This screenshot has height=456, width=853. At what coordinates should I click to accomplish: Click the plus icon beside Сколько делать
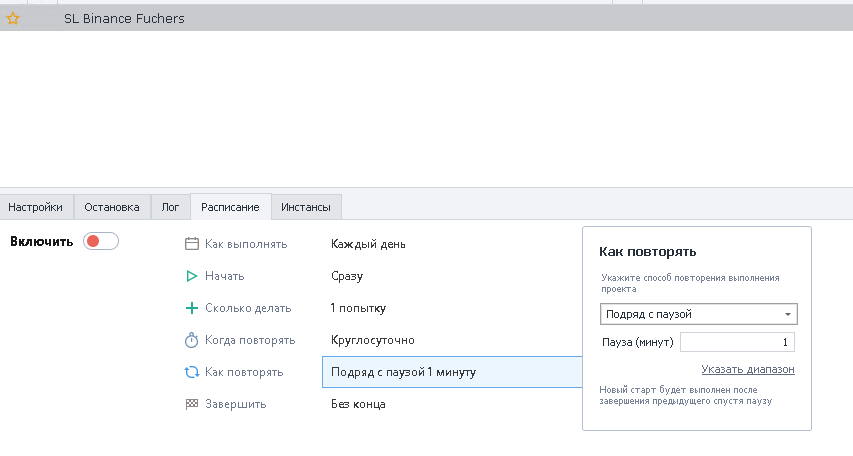coord(192,308)
